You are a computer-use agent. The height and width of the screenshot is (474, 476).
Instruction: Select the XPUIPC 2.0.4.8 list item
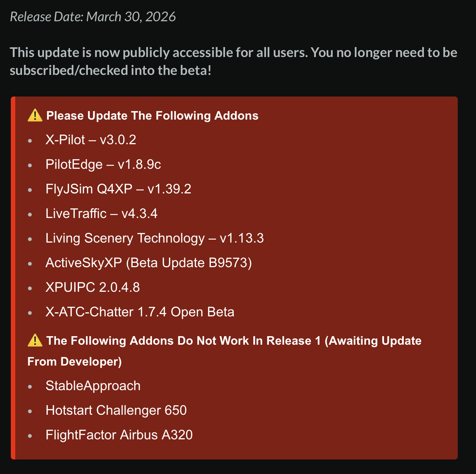click(92, 287)
